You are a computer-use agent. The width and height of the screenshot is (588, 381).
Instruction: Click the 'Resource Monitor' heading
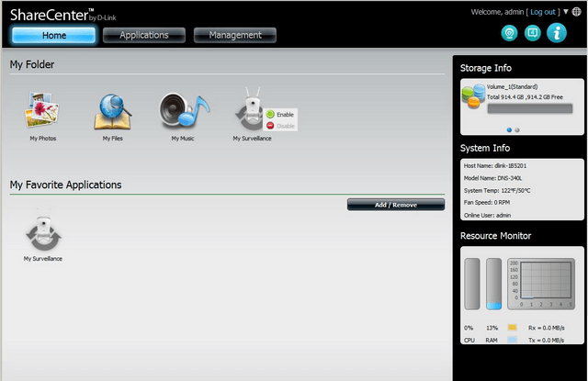coord(495,236)
